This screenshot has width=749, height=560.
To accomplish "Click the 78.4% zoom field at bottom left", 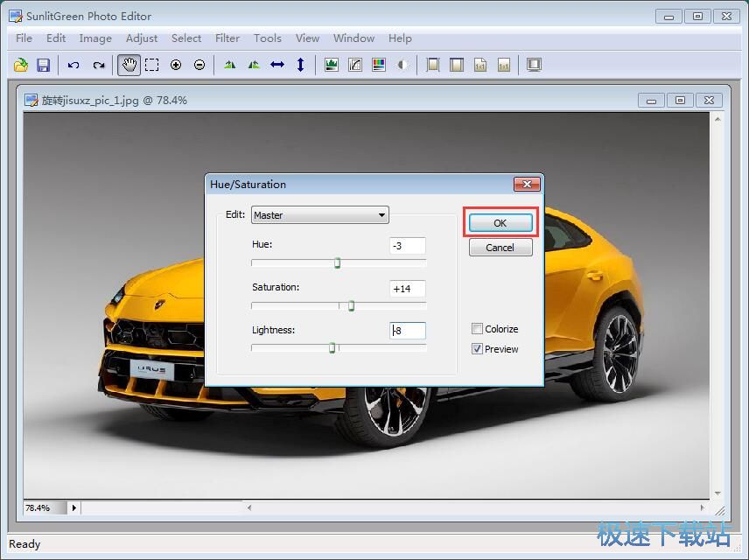I will pyautogui.click(x=45, y=507).
